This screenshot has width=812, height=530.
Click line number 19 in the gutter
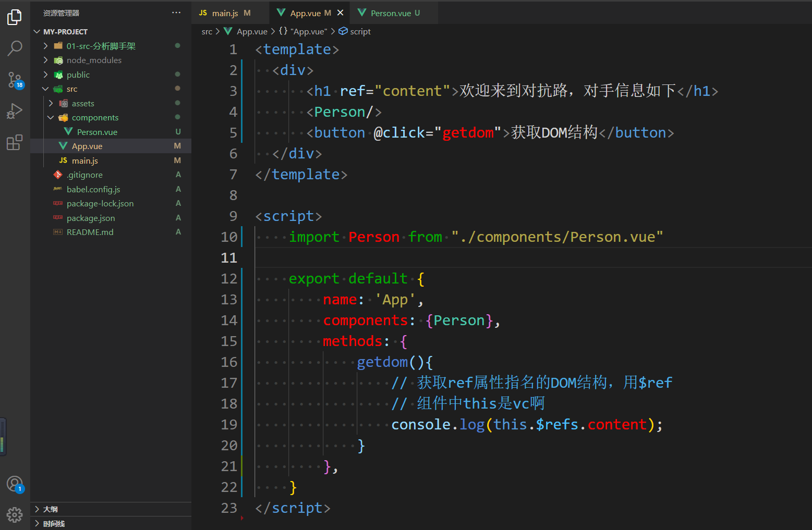click(229, 424)
